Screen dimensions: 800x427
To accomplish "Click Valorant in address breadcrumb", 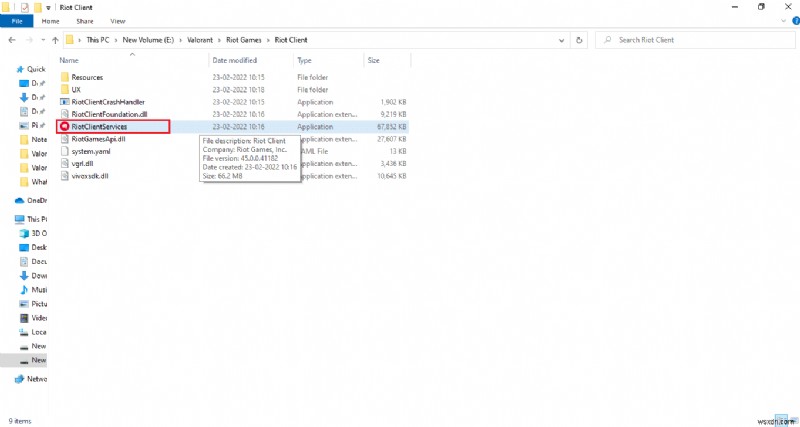I will (199, 40).
